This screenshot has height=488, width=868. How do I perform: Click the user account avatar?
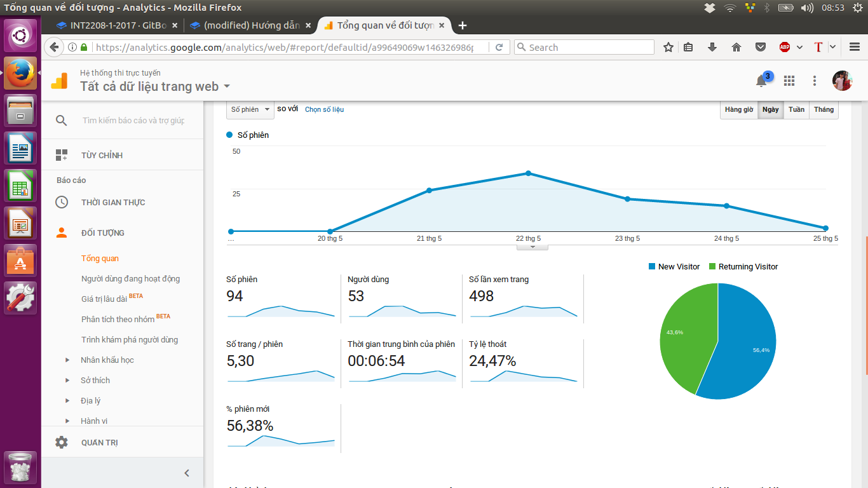(x=842, y=81)
